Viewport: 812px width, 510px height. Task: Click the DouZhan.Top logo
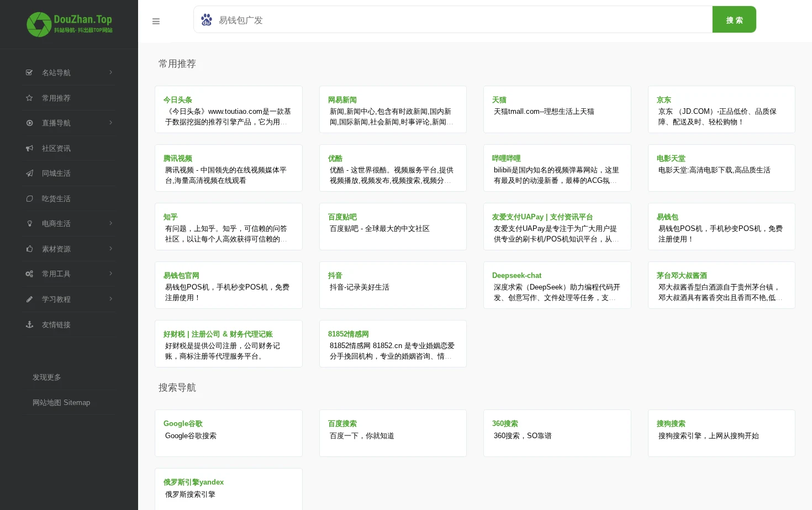69,24
